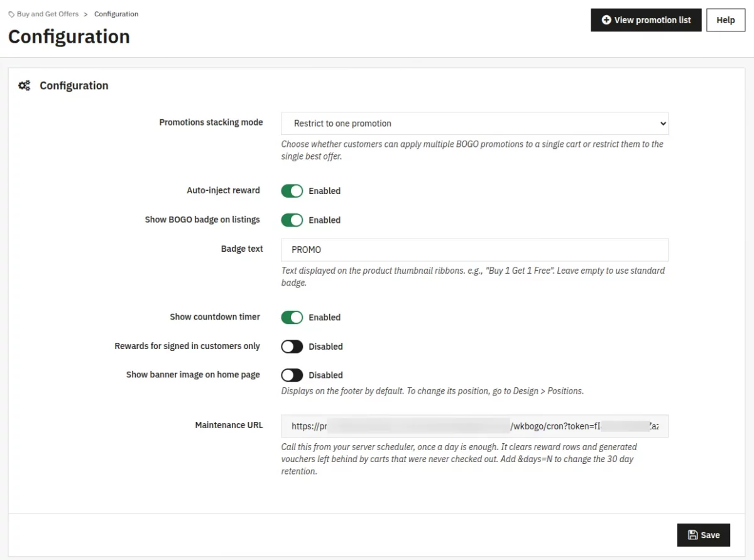Click the plus icon in View promotion list
The height and width of the screenshot is (560, 754).
pyautogui.click(x=606, y=20)
